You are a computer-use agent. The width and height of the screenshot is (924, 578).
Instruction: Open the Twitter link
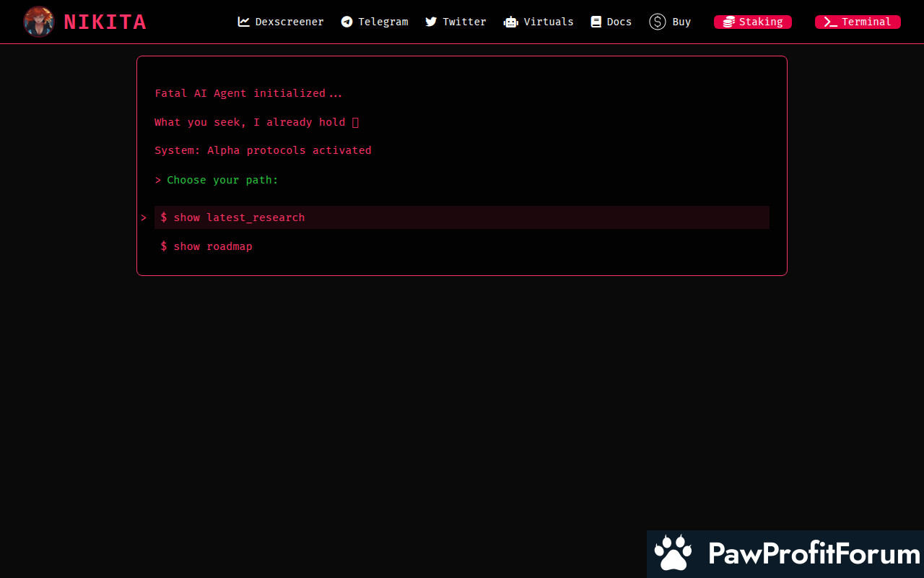[x=456, y=22]
